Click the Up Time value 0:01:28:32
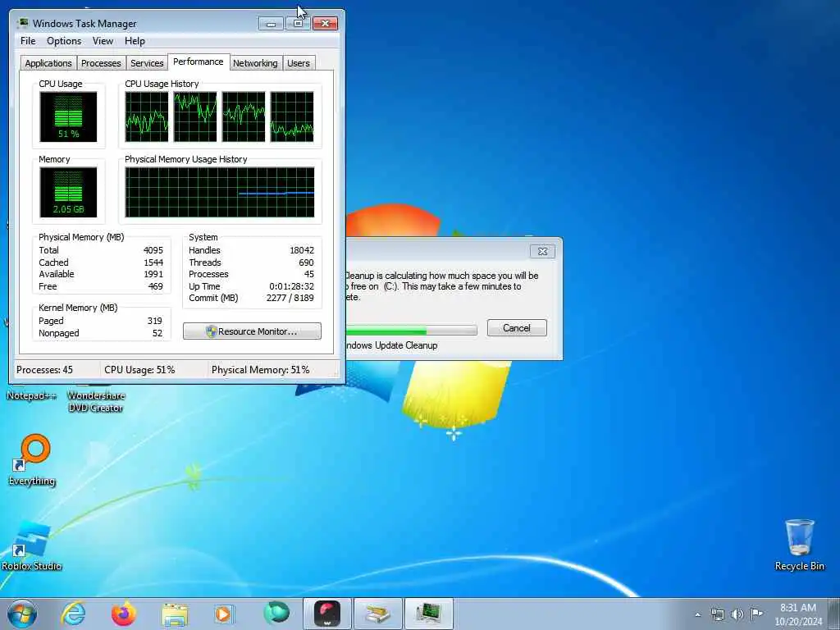The height and width of the screenshot is (630, 840). tap(291, 286)
